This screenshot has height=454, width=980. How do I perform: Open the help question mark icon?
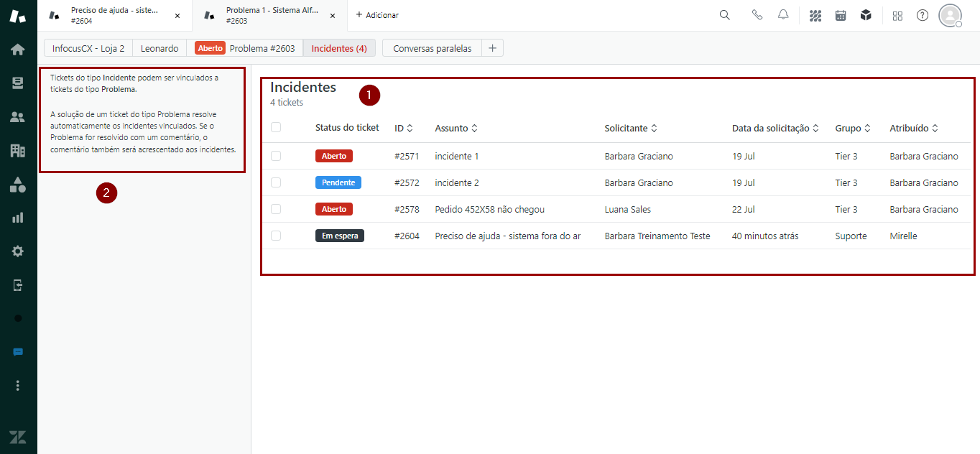923,15
